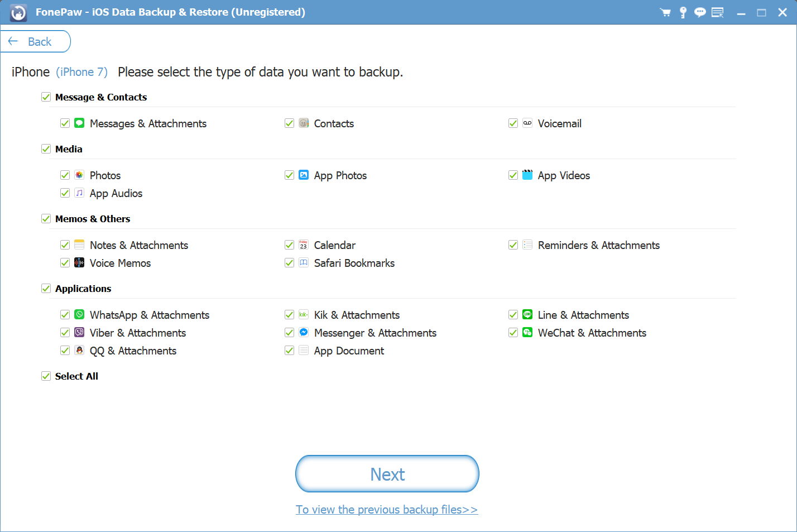797x532 pixels.
Task: Click the 'Reminders & Attachments' label
Action: coord(599,245)
